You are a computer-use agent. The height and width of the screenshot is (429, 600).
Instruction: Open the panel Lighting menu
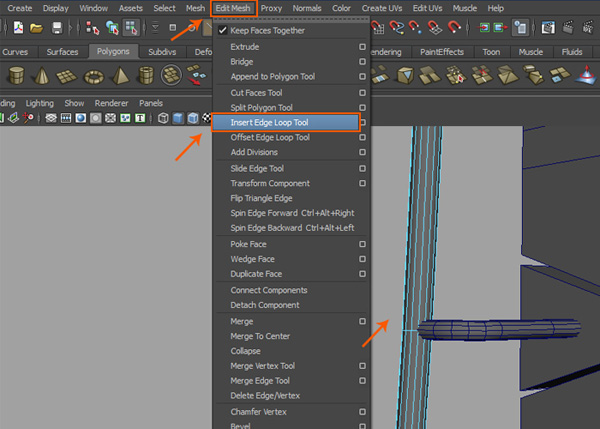tap(39, 103)
